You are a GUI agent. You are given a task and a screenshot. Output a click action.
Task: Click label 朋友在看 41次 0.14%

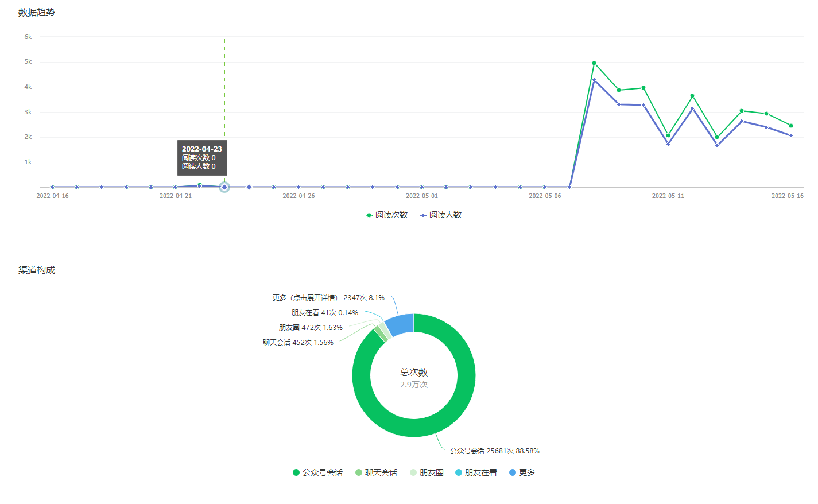325,313
